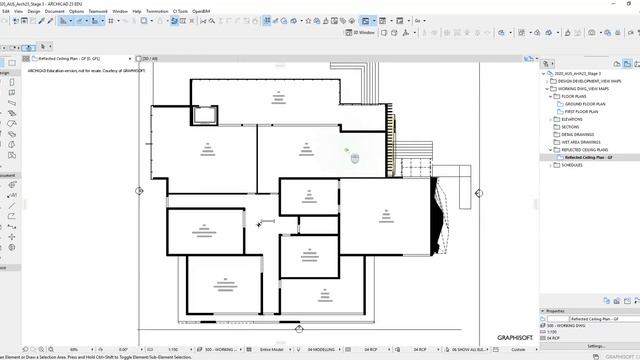The image size is (640, 360).
Task: Toggle the highlighted snap points grid button
Action: [267, 21]
